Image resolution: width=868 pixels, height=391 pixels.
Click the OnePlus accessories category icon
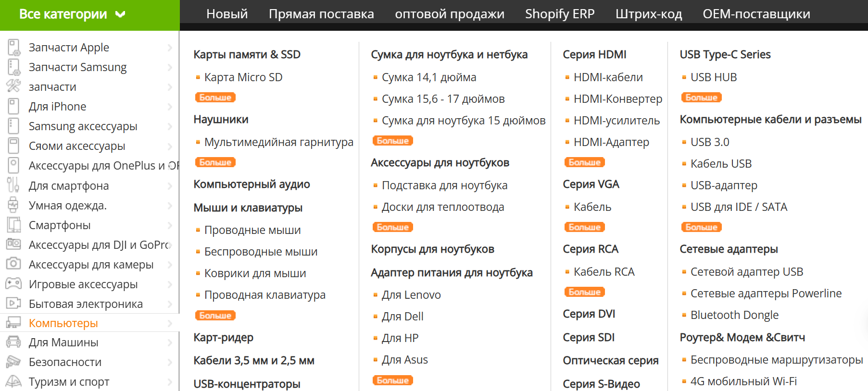pos(13,166)
